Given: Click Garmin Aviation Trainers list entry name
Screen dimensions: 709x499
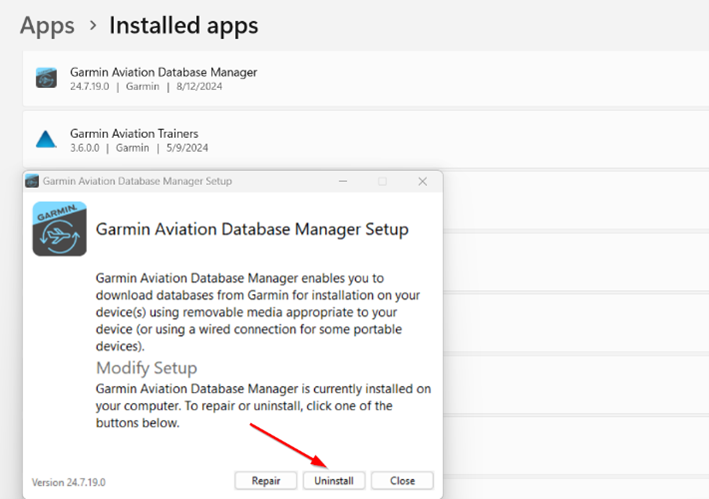Looking at the screenshot, I should 134,134.
